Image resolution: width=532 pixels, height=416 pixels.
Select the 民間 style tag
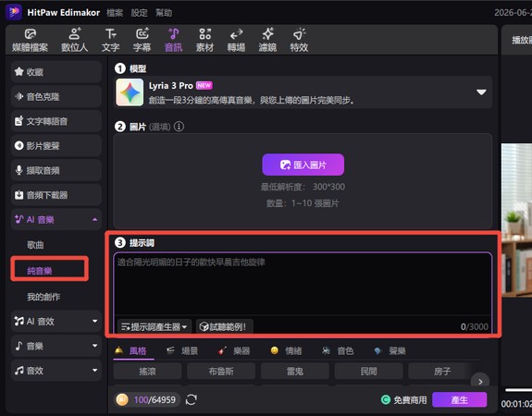coord(368,372)
